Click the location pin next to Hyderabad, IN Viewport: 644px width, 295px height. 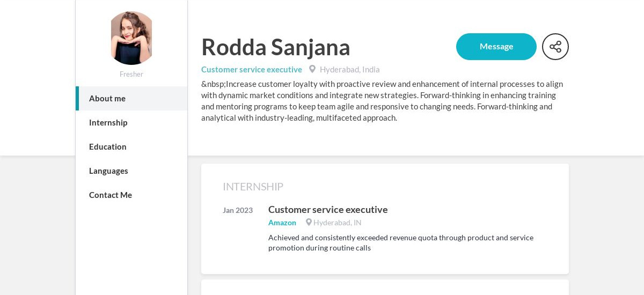pos(309,222)
